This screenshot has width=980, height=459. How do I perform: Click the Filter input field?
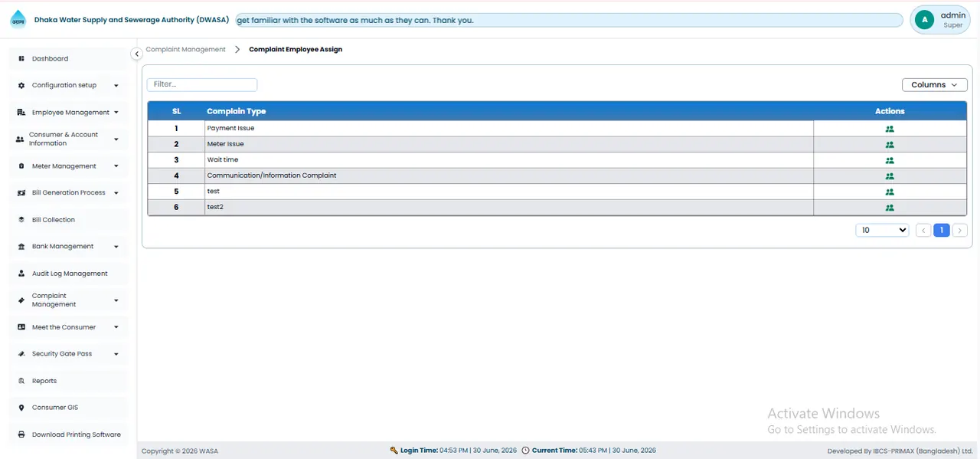[x=202, y=84]
